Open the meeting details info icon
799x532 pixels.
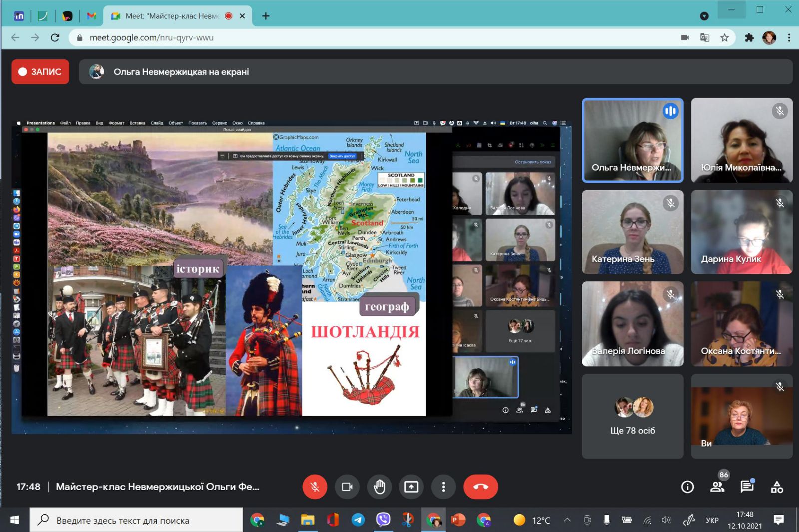(687, 487)
